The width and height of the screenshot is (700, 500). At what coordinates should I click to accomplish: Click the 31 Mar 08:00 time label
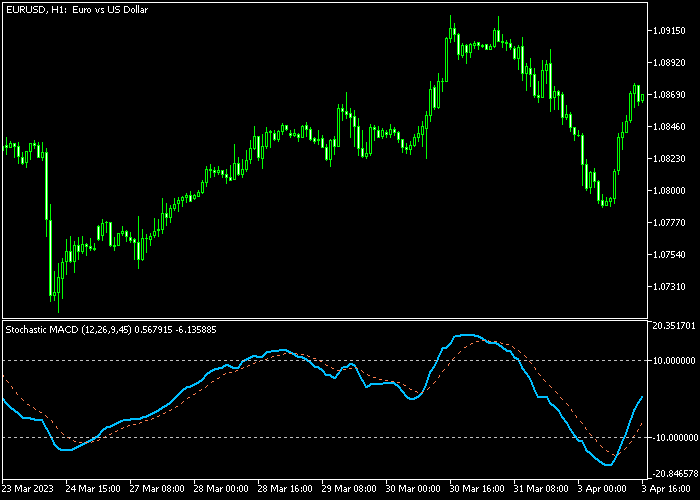coord(541,488)
